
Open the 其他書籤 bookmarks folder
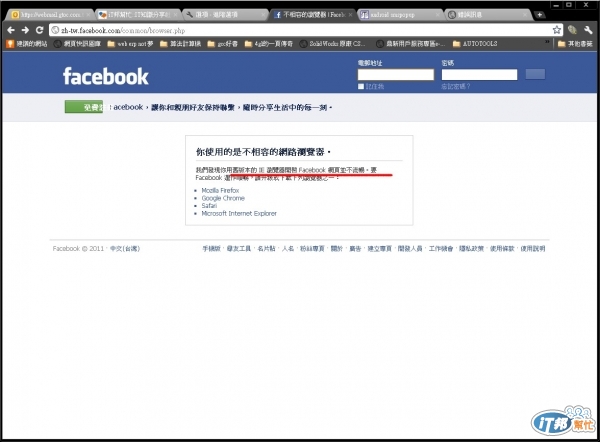click(x=576, y=44)
